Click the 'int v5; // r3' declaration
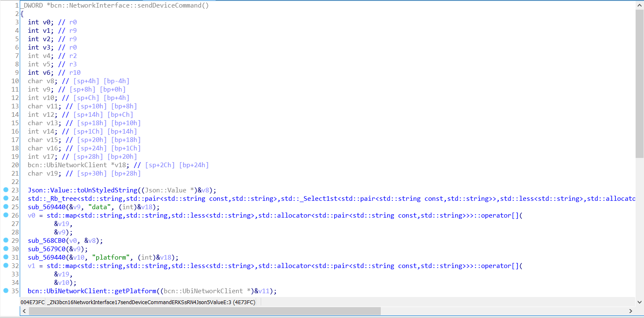 [52, 64]
